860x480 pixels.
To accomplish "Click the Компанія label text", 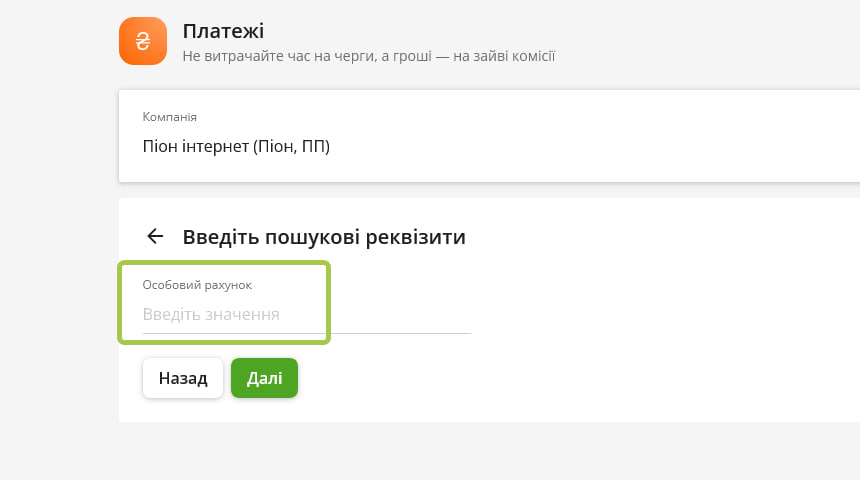I will (169, 117).
